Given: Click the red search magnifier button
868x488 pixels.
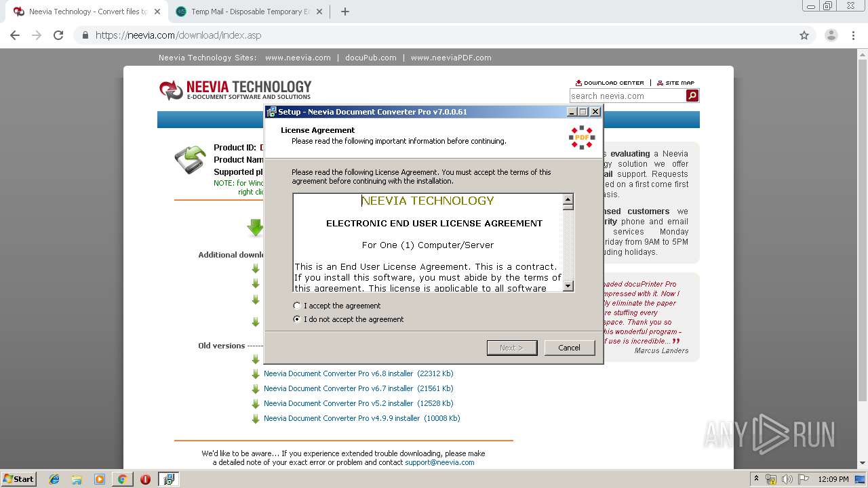Looking at the screenshot, I should tap(692, 96).
